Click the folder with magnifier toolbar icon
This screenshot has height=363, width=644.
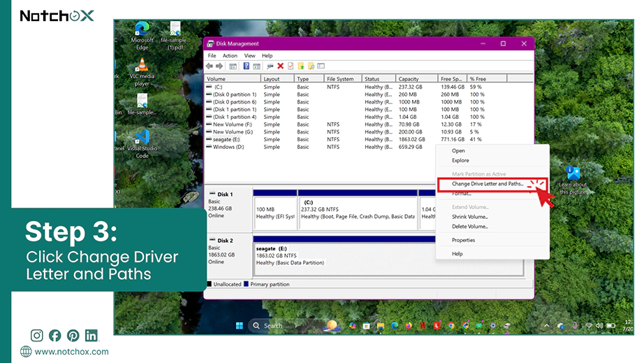pyautogui.click(x=311, y=66)
